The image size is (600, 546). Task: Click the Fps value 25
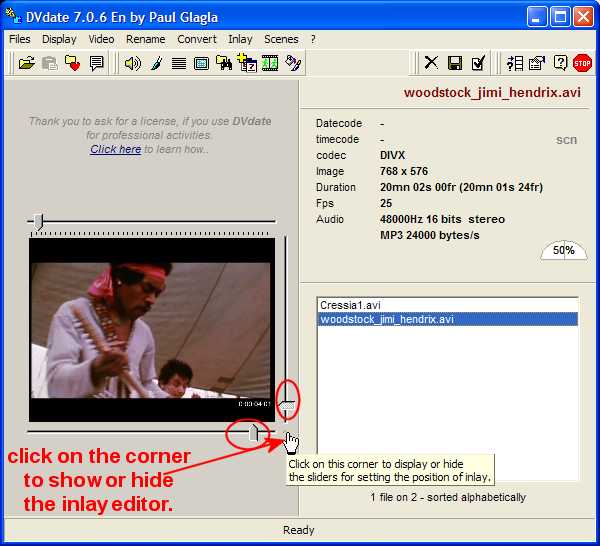point(386,203)
